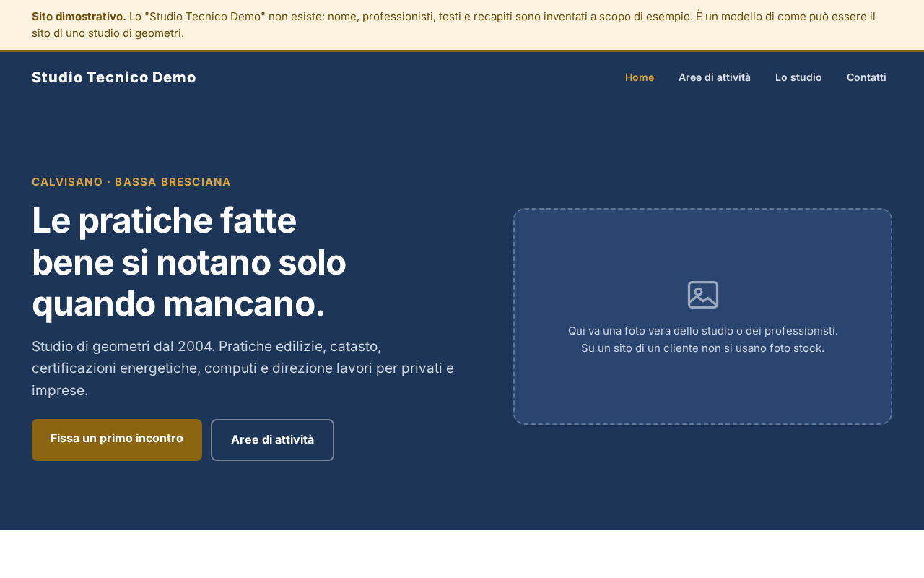Go to the Home menu item
This screenshot has width=924, height=578.
640,77
